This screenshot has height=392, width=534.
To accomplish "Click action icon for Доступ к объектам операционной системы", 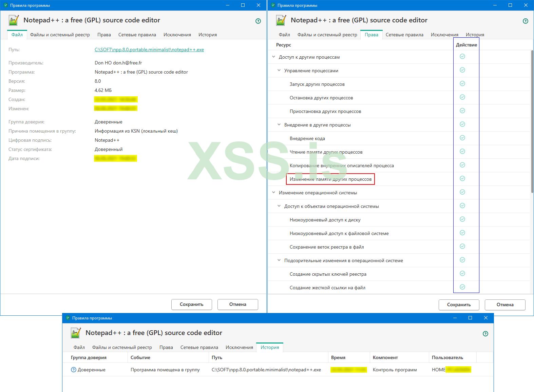I will click(x=462, y=205).
